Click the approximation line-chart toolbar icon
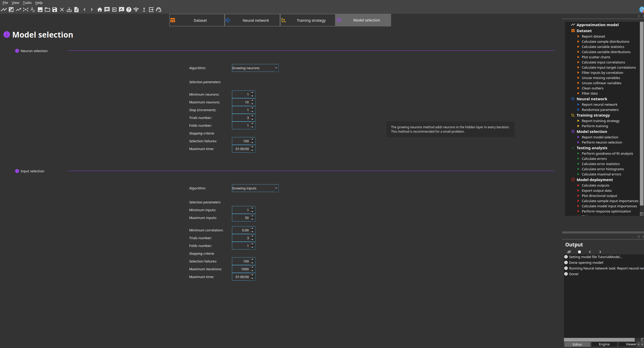 point(4,10)
